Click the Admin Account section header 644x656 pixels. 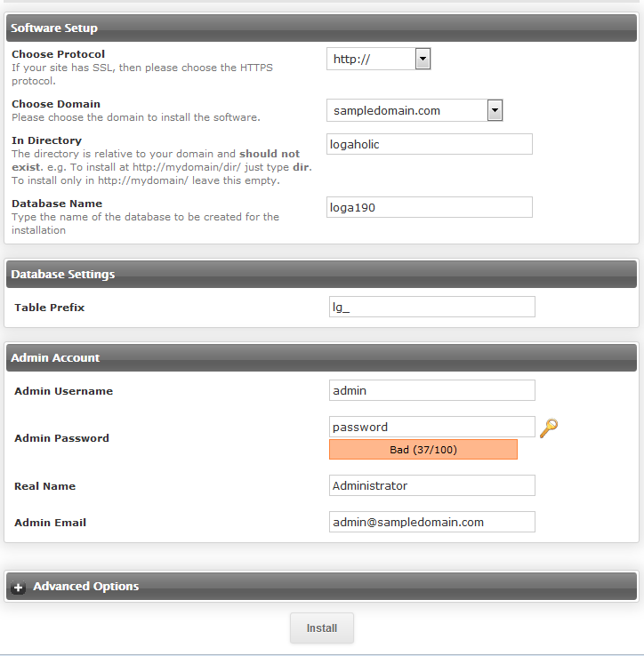(x=55, y=358)
